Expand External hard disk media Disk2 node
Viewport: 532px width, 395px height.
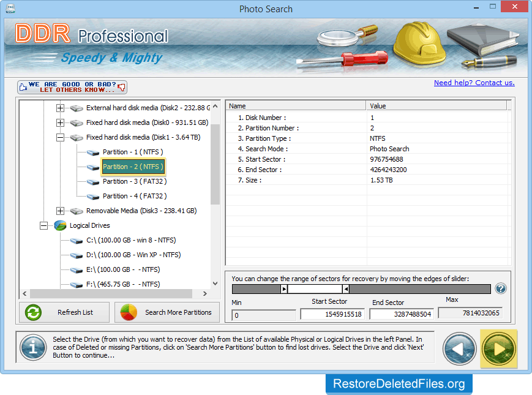tap(60, 108)
